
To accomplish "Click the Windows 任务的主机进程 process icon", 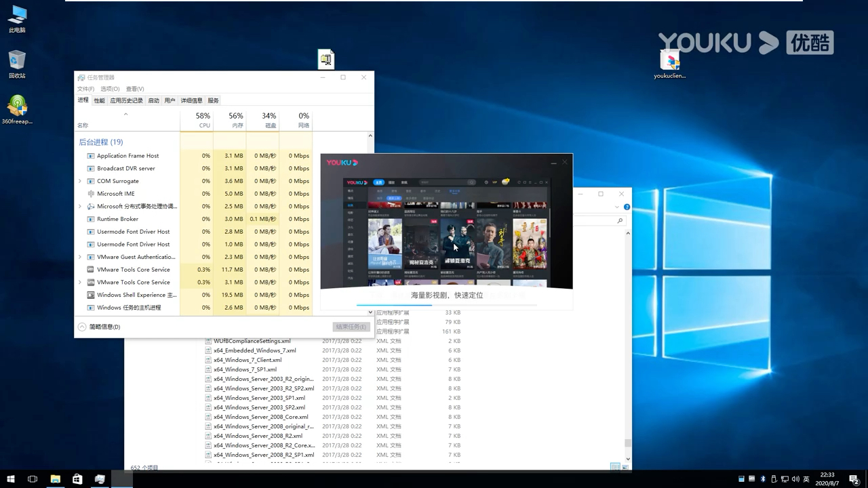I will point(91,308).
